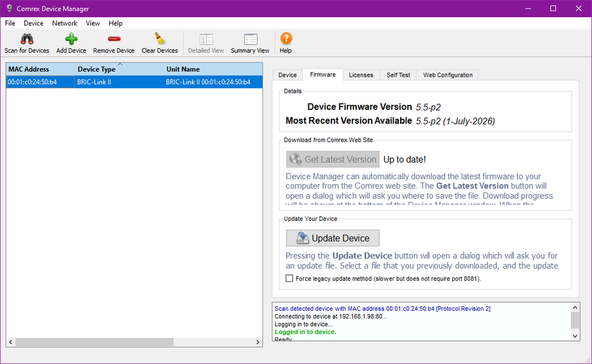The height and width of the screenshot is (364, 592).
Task: Open Help using the question mark icon
Action: (x=286, y=39)
